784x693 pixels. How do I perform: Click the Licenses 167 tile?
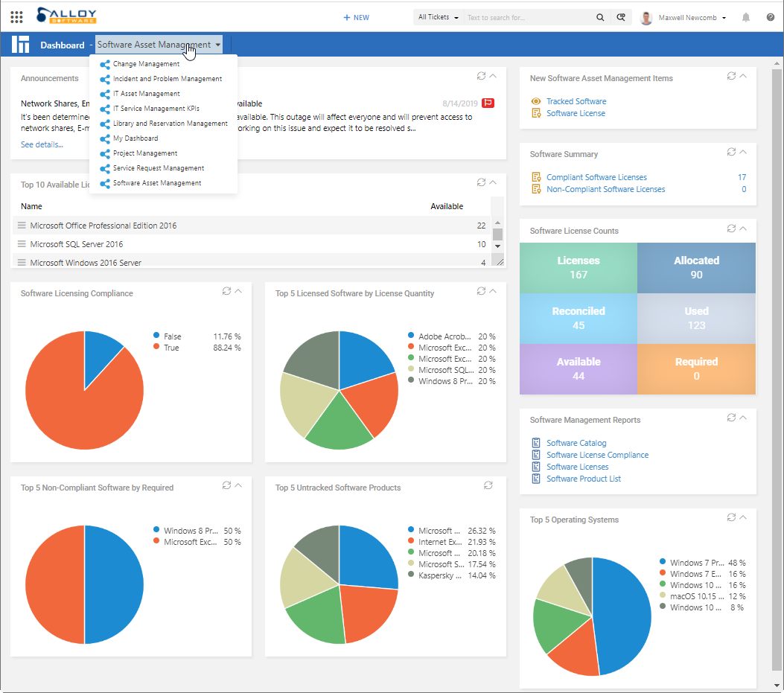(579, 268)
